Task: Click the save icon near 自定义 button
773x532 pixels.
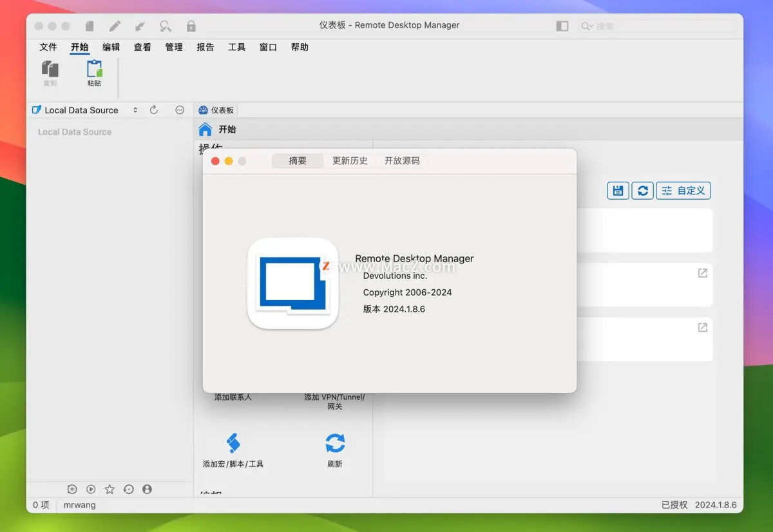Action: pyautogui.click(x=617, y=190)
